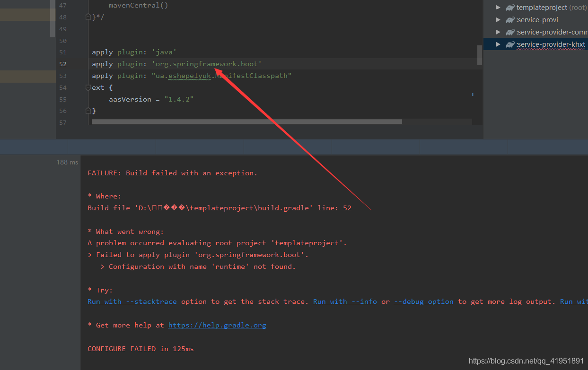Collapse the comment block at line 48
Screen dimensions: 588x370
click(x=88, y=17)
